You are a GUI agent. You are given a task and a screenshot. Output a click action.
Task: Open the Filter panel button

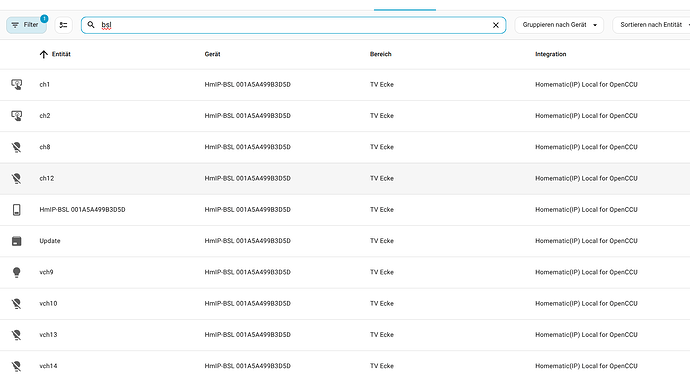(x=26, y=25)
